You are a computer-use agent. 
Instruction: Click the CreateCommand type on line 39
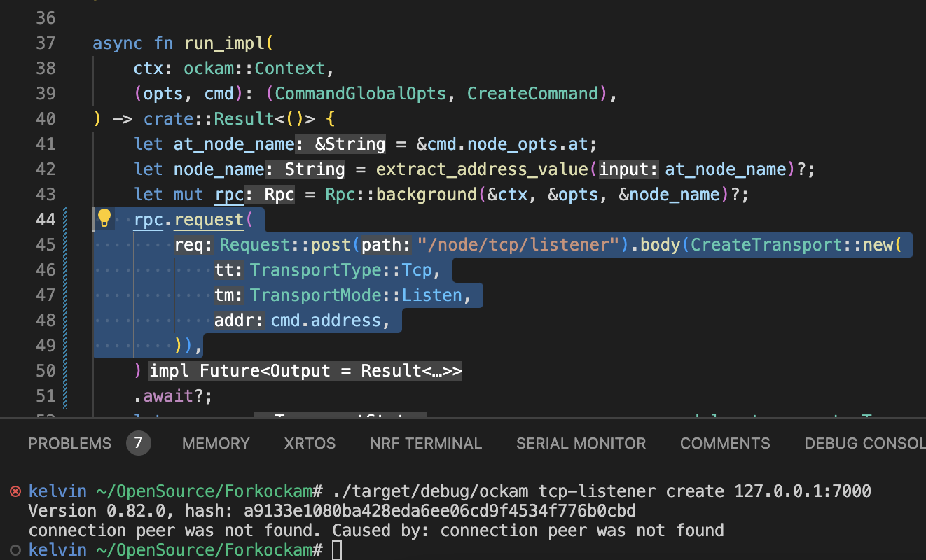[533, 94]
